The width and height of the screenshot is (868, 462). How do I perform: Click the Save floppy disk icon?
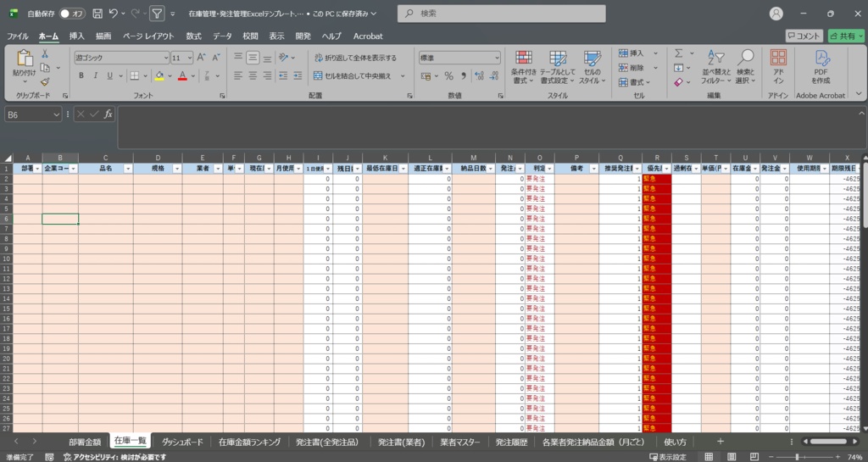pyautogui.click(x=97, y=14)
